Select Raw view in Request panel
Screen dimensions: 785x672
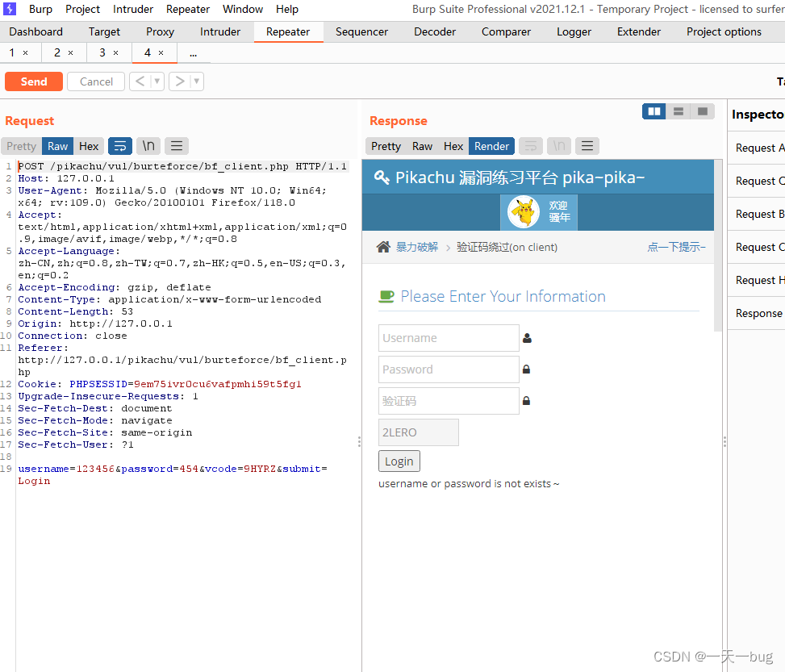(57, 146)
